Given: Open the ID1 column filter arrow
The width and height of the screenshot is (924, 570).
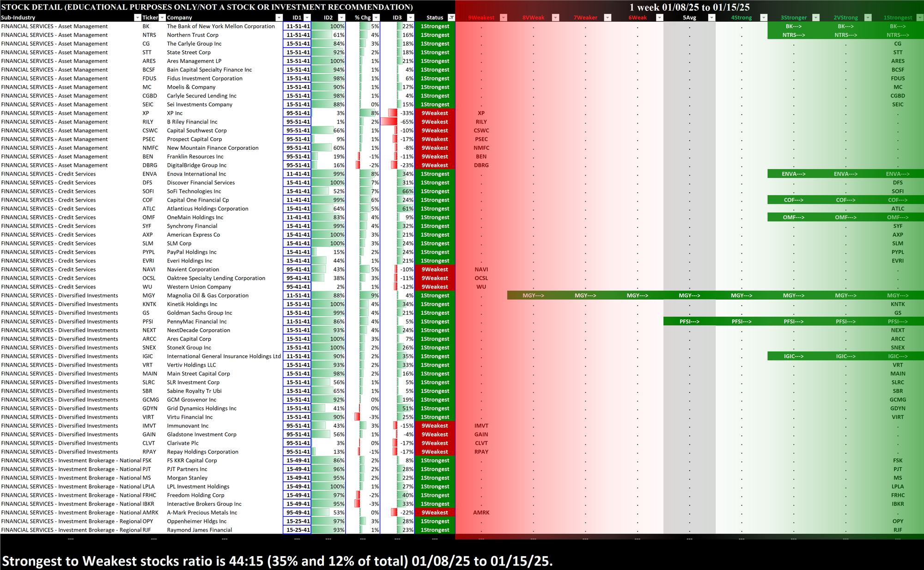Looking at the screenshot, I should coord(307,18).
